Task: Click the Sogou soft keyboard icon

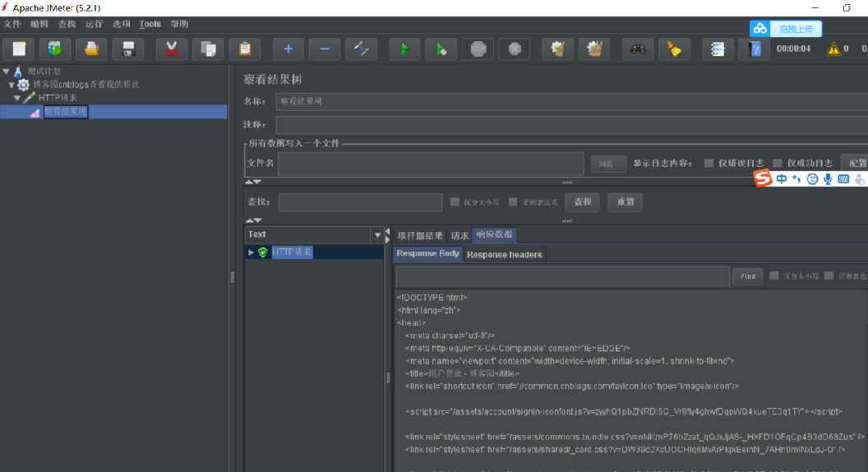Action: point(843,179)
